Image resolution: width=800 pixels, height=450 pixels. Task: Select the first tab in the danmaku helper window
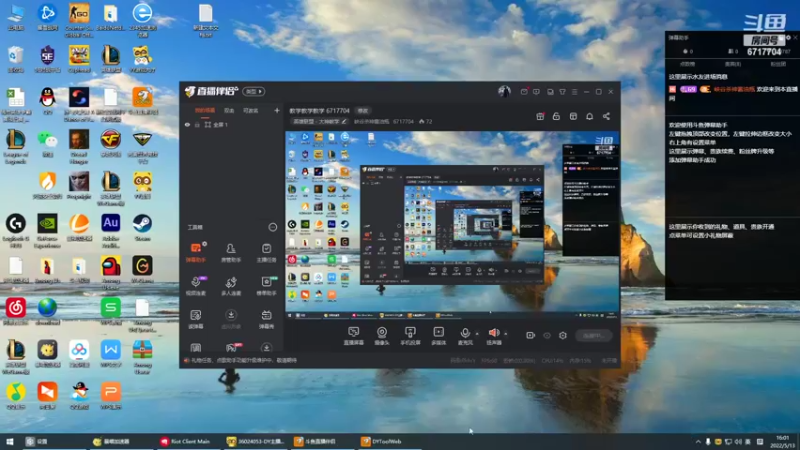[687, 64]
